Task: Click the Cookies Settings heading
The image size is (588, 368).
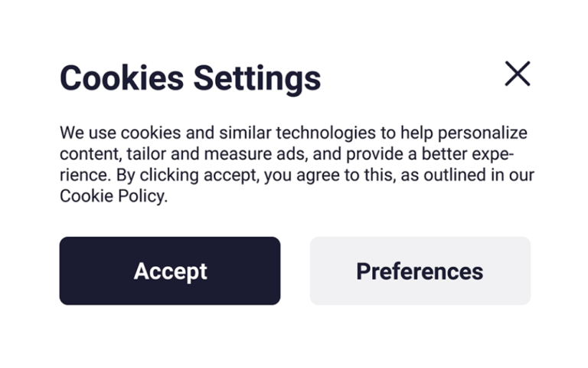Action: 190,78
